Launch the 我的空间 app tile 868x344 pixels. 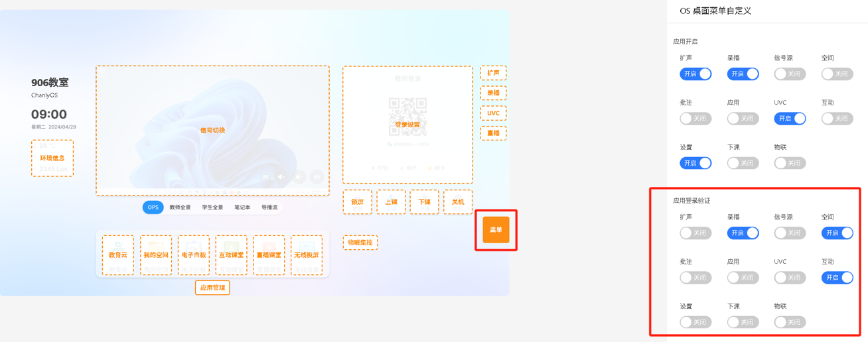(x=156, y=255)
